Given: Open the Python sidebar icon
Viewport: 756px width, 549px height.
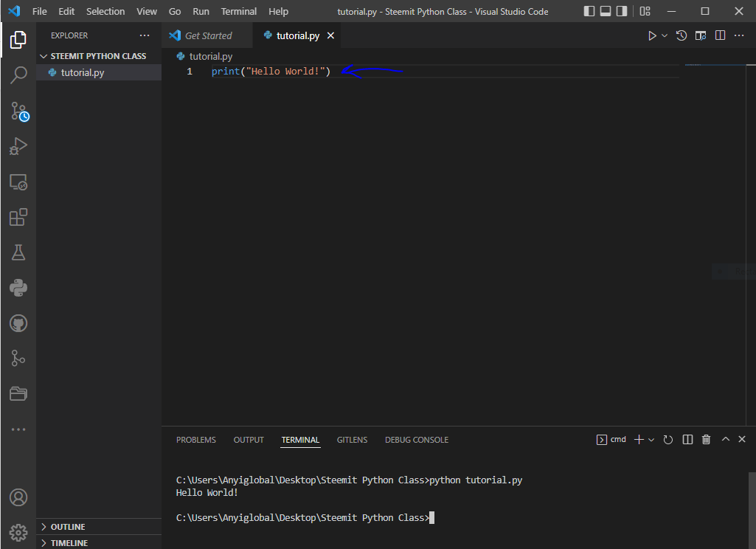Looking at the screenshot, I should pos(18,288).
